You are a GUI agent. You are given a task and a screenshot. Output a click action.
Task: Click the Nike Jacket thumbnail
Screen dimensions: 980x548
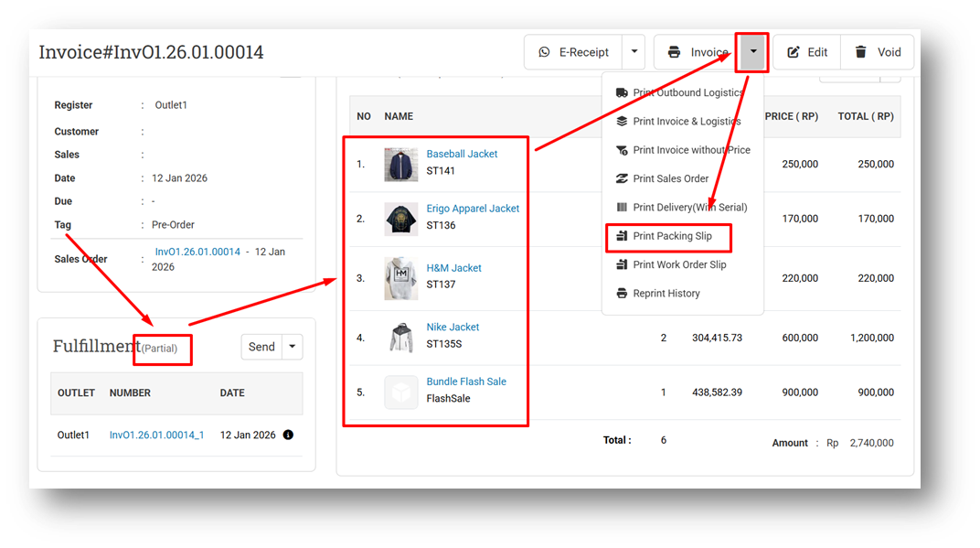401,338
